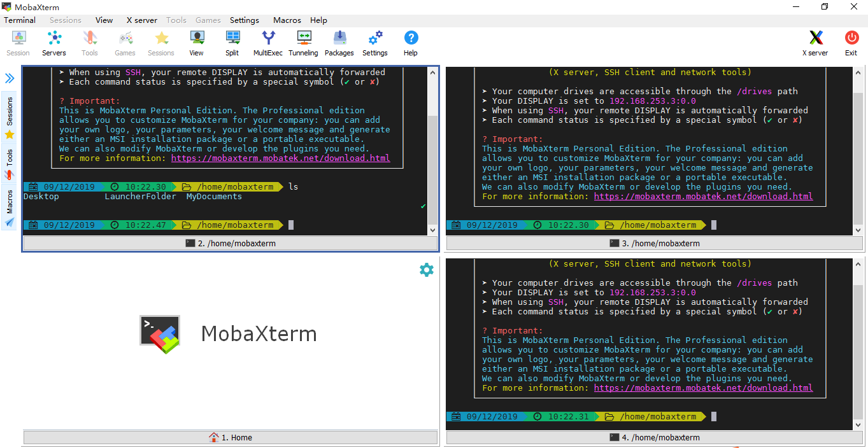This screenshot has width=868, height=448.
Task: Open the Help menu
Action: (x=318, y=20)
